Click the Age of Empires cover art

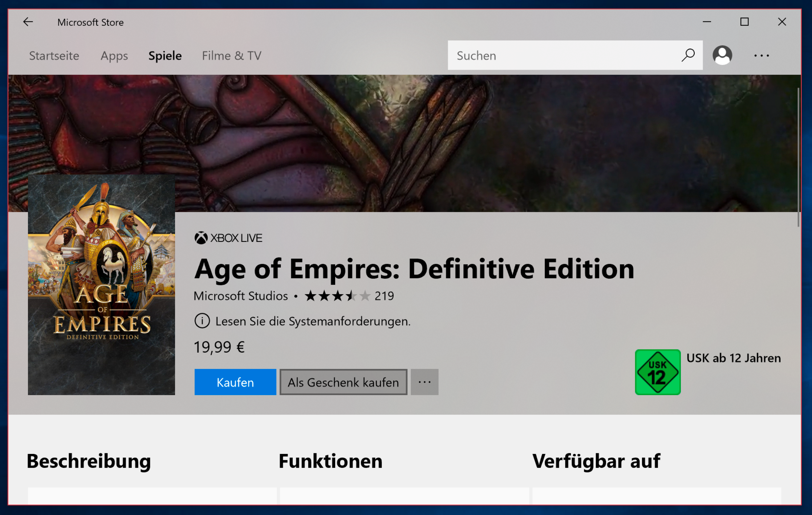(x=101, y=285)
